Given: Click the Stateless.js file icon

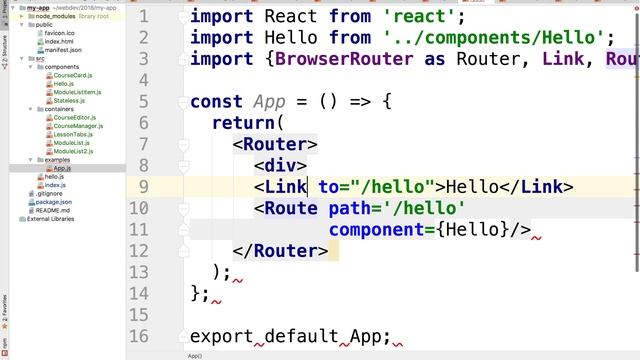Looking at the screenshot, I should tap(49, 101).
